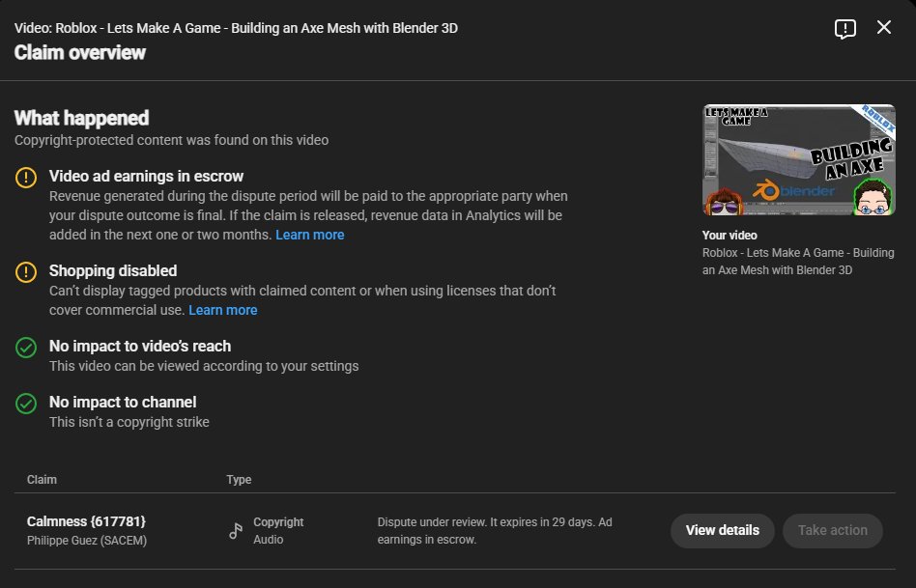Click the Video: Roblox title line at top

click(x=236, y=28)
